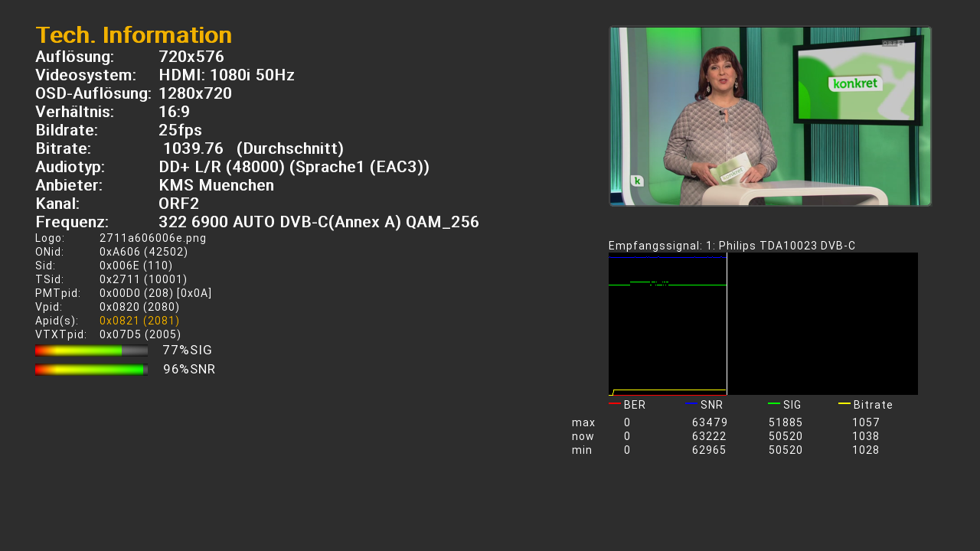
Task: Click the highlighted Apid(s) value 0x0821
Action: point(139,321)
